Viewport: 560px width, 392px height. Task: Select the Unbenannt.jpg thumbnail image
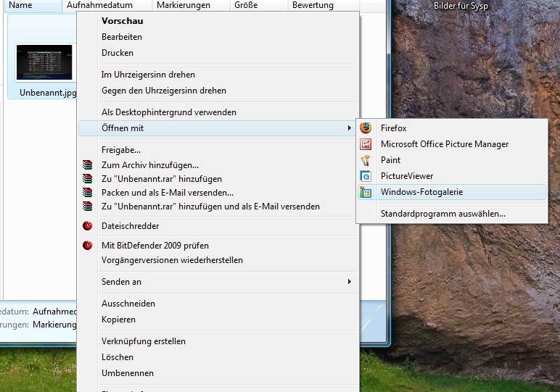pyautogui.click(x=44, y=62)
